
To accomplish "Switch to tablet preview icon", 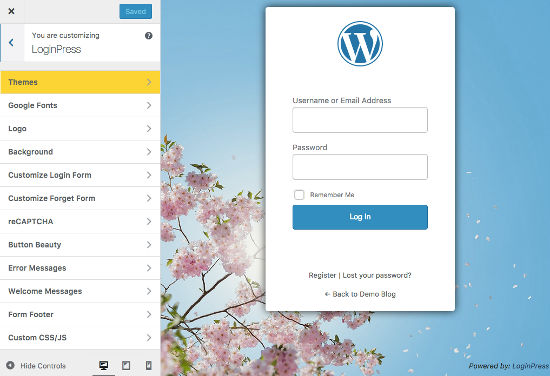I will (x=126, y=365).
